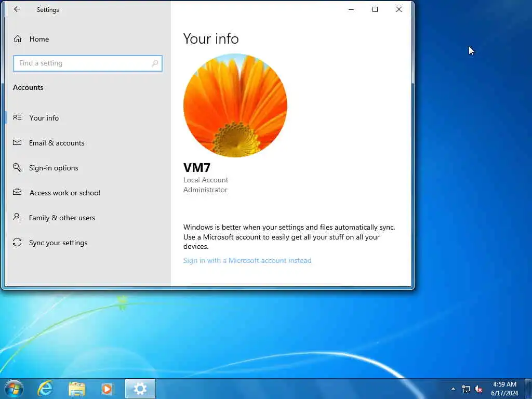The width and height of the screenshot is (532, 399).
Task: Open the Windows Start orb
Action: click(14, 389)
